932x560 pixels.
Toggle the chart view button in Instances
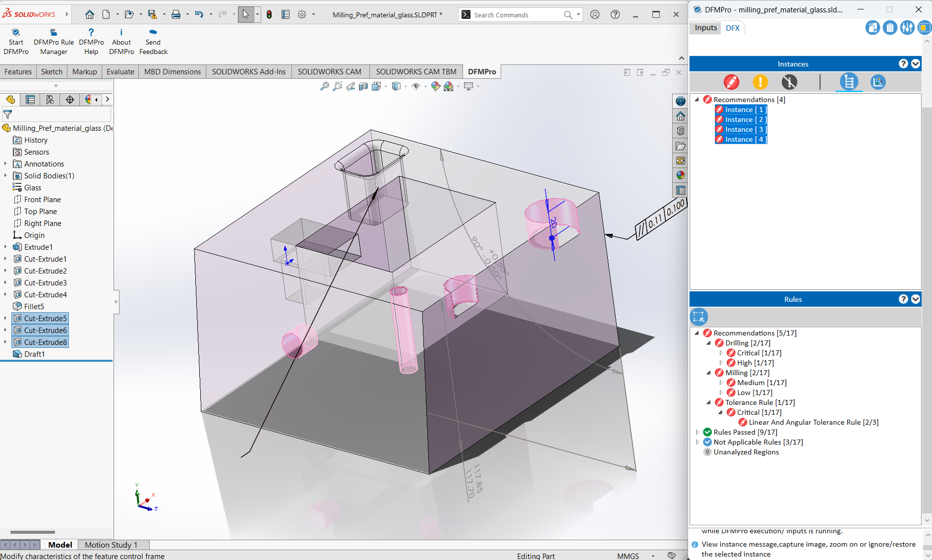click(x=877, y=82)
